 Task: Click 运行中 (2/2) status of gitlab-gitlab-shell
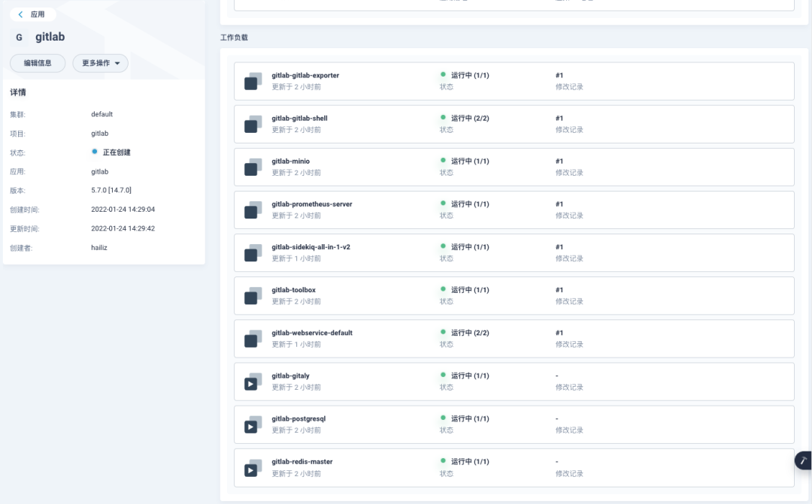(470, 118)
